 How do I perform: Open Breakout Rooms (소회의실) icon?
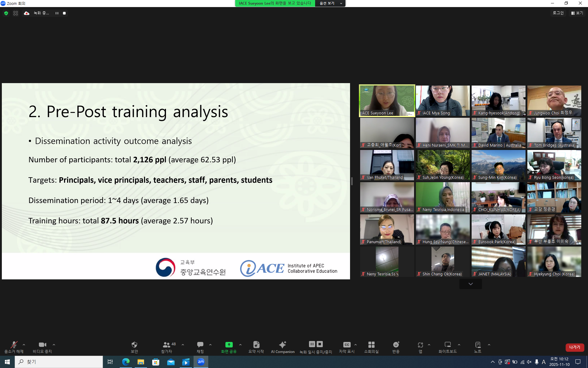(x=371, y=345)
